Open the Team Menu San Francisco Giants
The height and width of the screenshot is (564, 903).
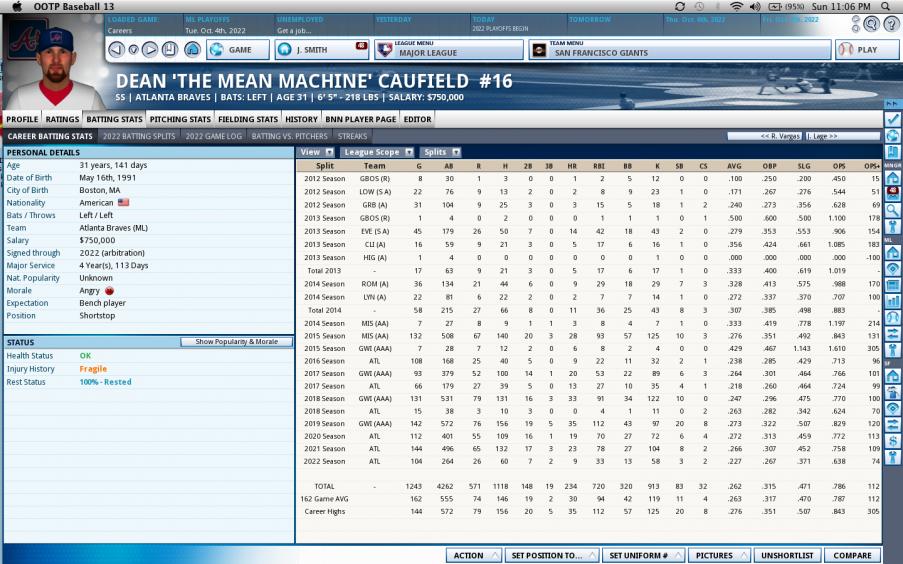point(680,49)
